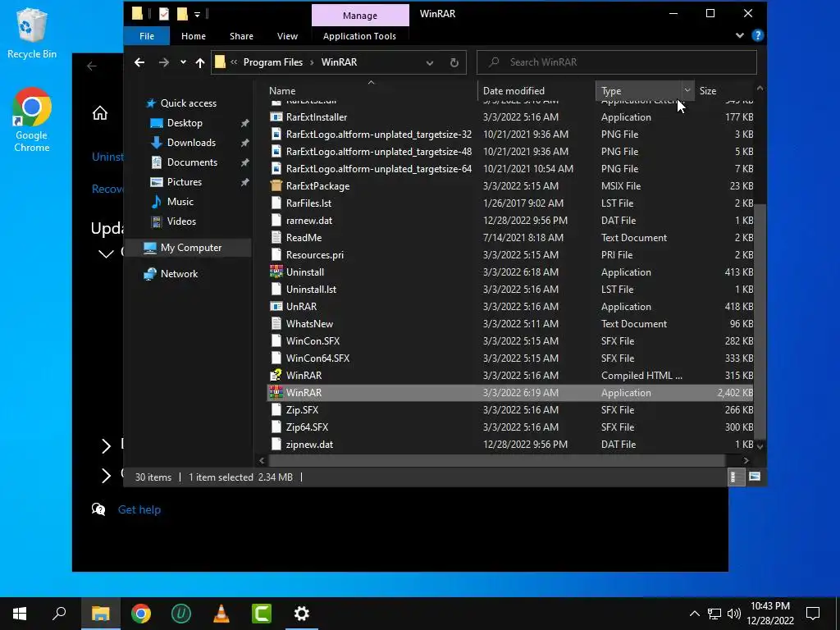Viewport: 840px width, 630px height.
Task: Open Pictures in the navigation pane
Action: coord(184,182)
